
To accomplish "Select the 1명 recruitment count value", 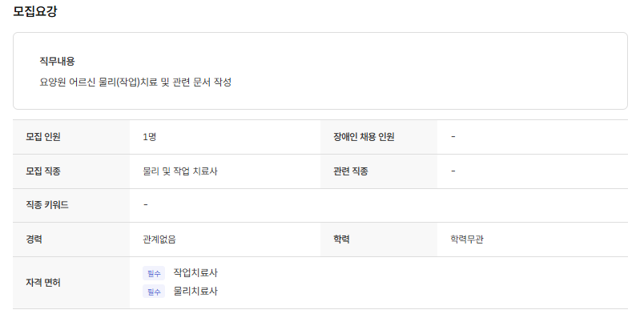I will (150, 137).
